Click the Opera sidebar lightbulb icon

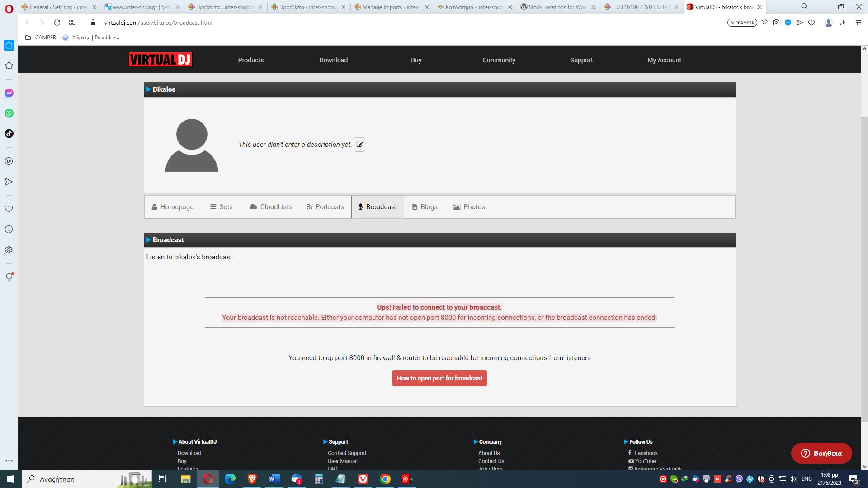point(9,277)
